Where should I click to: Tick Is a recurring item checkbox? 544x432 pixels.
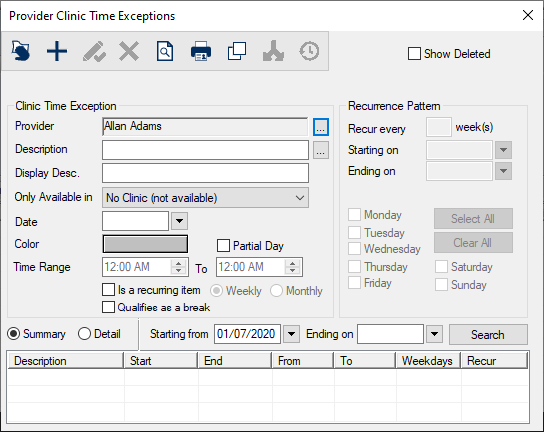click(x=108, y=289)
